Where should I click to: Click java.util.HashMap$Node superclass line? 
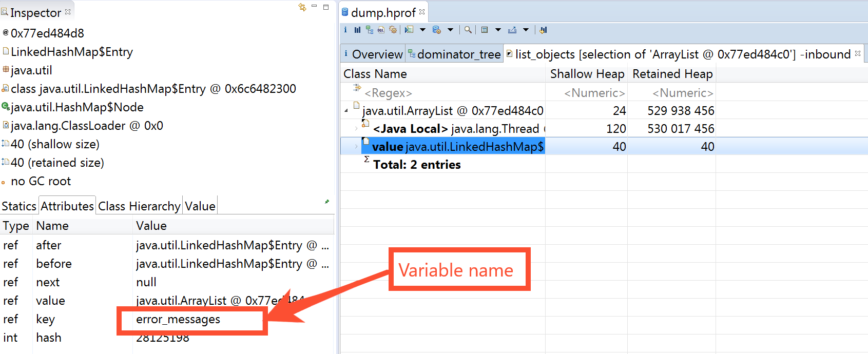coord(77,107)
